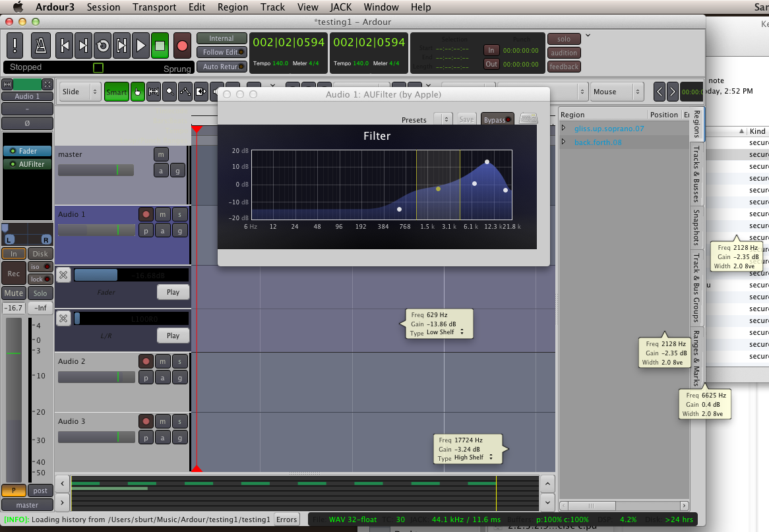
Task: Adjust the master track gain slider
Action: pyautogui.click(x=96, y=170)
